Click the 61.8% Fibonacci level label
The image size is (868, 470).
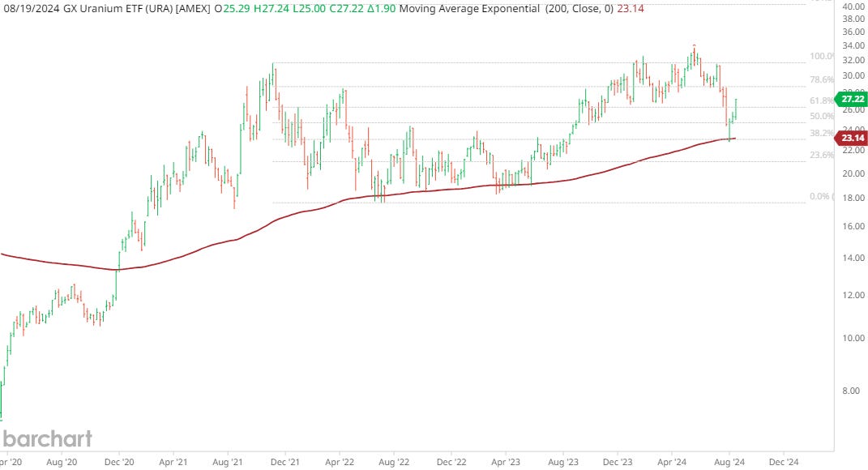(x=822, y=100)
